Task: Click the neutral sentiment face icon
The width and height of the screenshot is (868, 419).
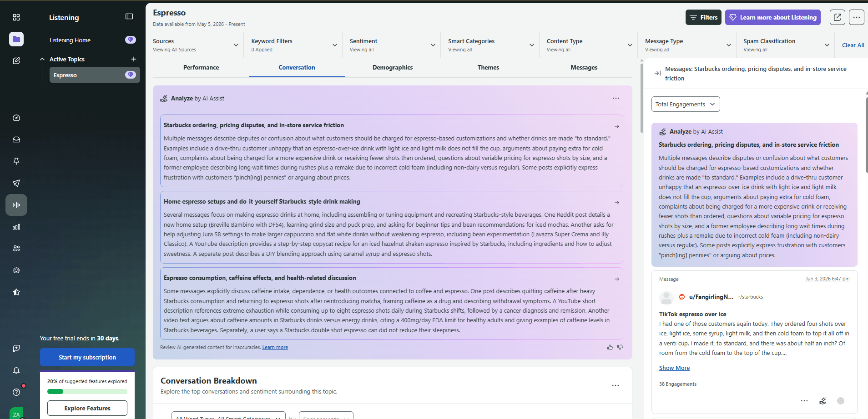Action: click(x=841, y=401)
